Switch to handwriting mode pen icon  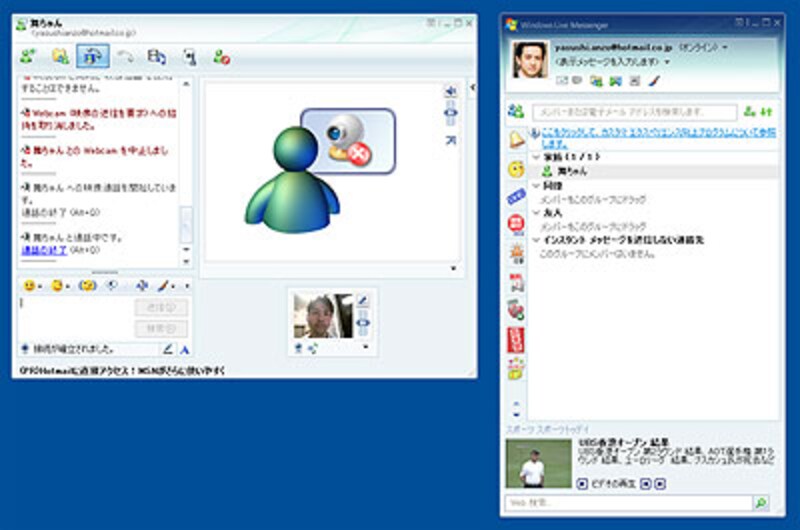[167, 349]
